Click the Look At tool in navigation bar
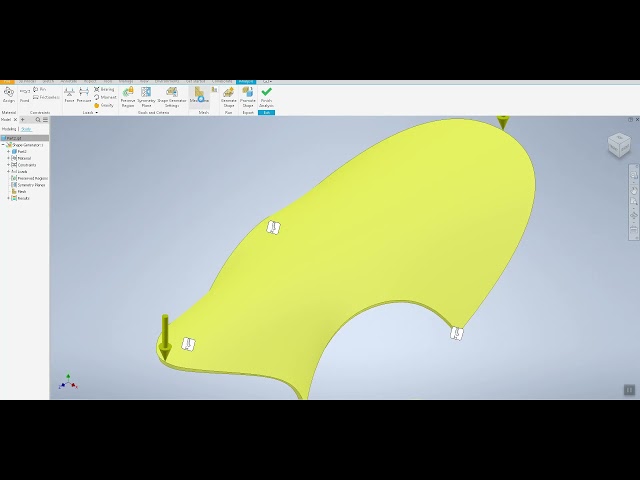Image resolution: width=640 pixels, height=480 pixels. (x=634, y=230)
